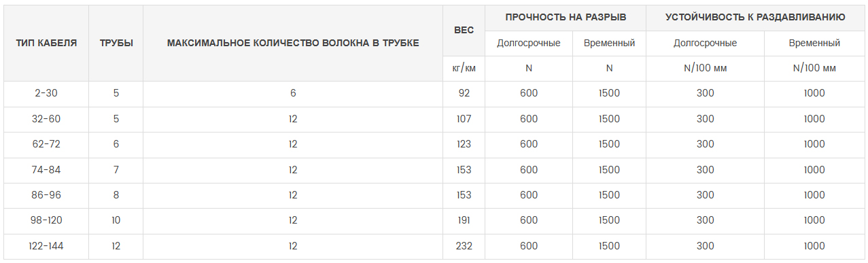Click the ПРОЧНОСТЬ НА РАЗРЫВ header

pyautogui.click(x=566, y=17)
